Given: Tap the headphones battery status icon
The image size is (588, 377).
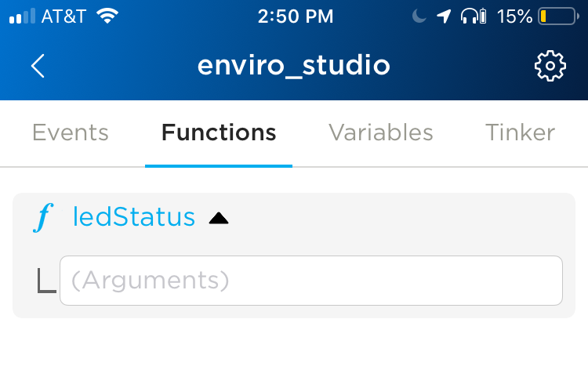Looking at the screenshot, I should 474,16.
